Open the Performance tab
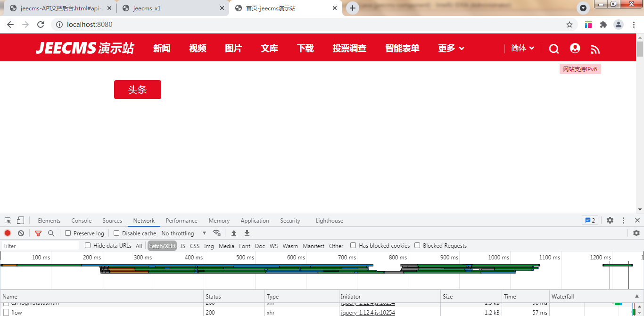 click(x=182, y=220)
